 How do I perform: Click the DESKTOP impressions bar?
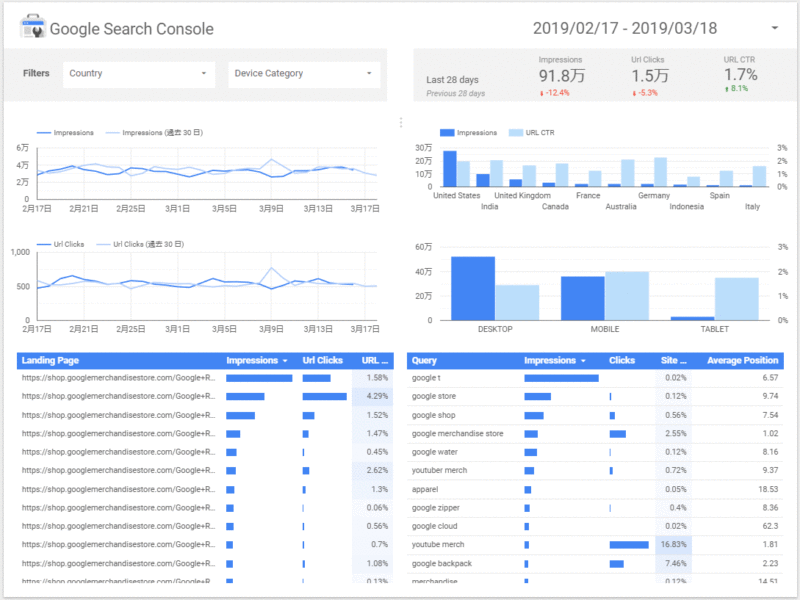(x=473, y=288)
